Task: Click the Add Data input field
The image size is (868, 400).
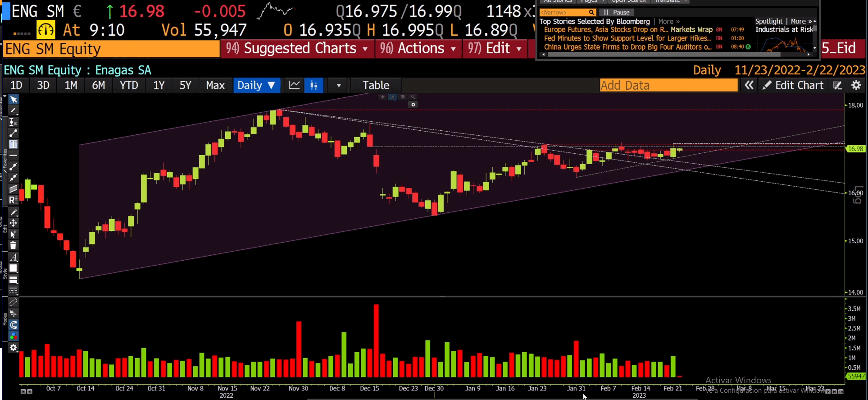Action: click(x=668, y=85)
